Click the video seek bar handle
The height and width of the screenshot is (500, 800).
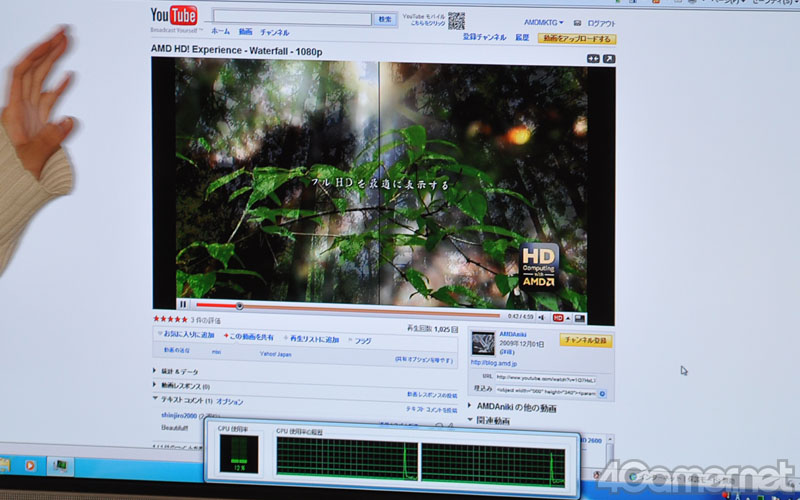click(239, 306)
